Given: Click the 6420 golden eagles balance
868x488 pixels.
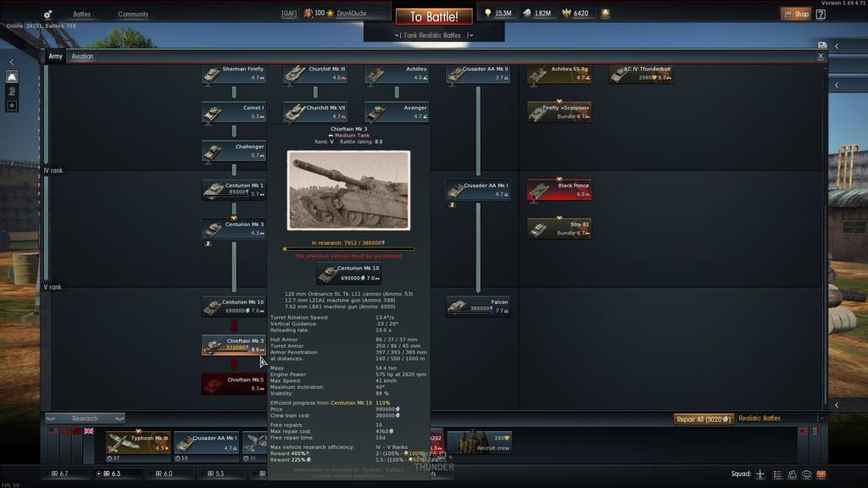Looking at the screenshot, I should coord(576,13).
